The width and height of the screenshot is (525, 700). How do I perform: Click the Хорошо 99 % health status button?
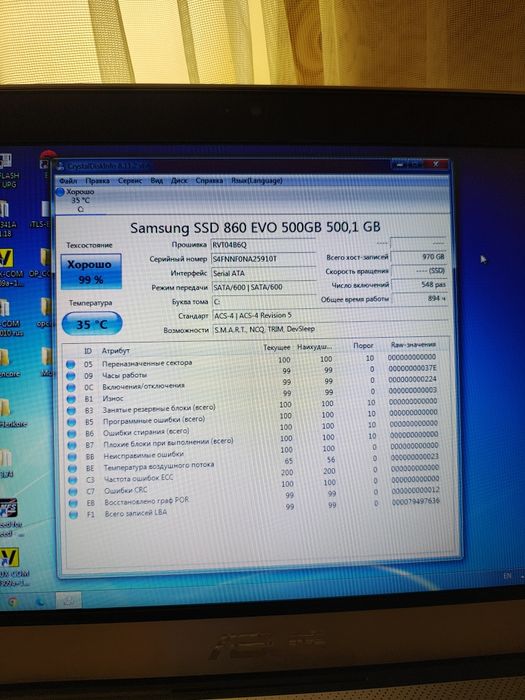(91, 271)
